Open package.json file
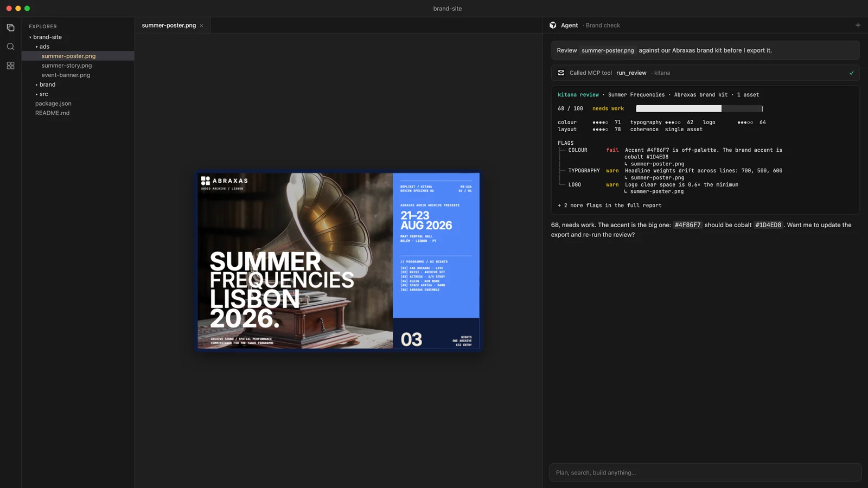Screen dimensions: 868x488 53,104
